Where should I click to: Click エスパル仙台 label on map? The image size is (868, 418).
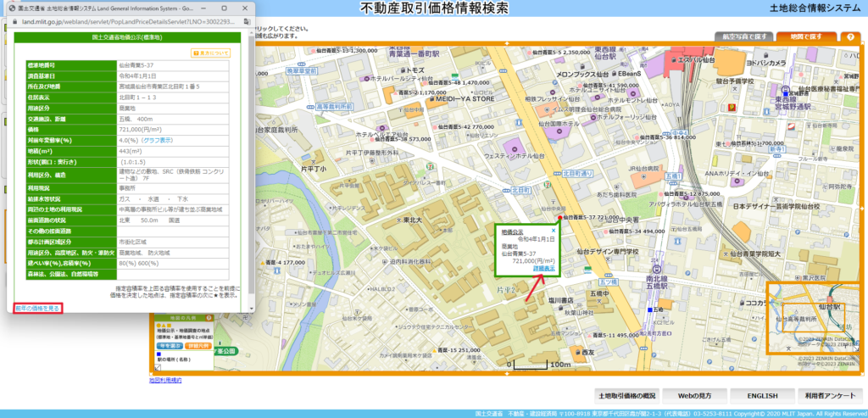(697, 59)
